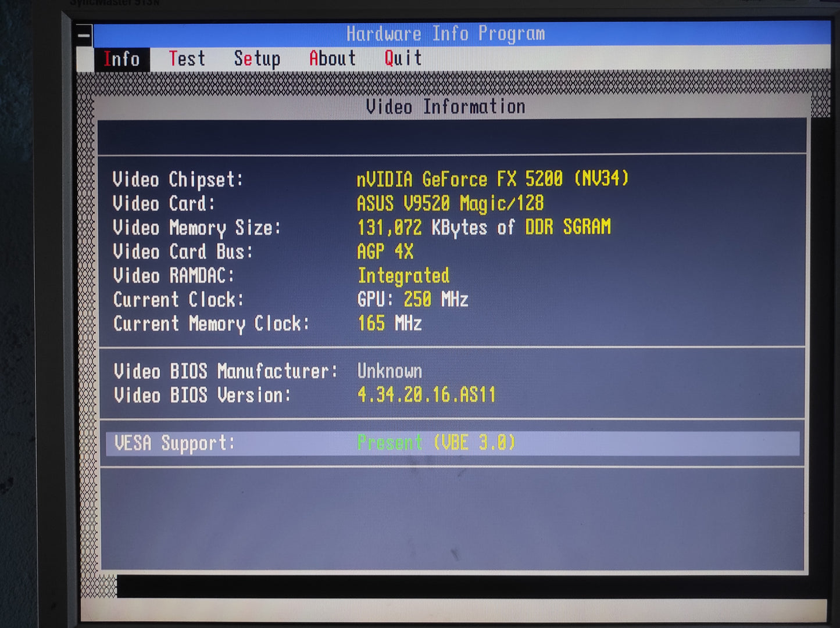Click the system menu dash box top-left
This screenshot has width=840, height=628.
point(84,36)
